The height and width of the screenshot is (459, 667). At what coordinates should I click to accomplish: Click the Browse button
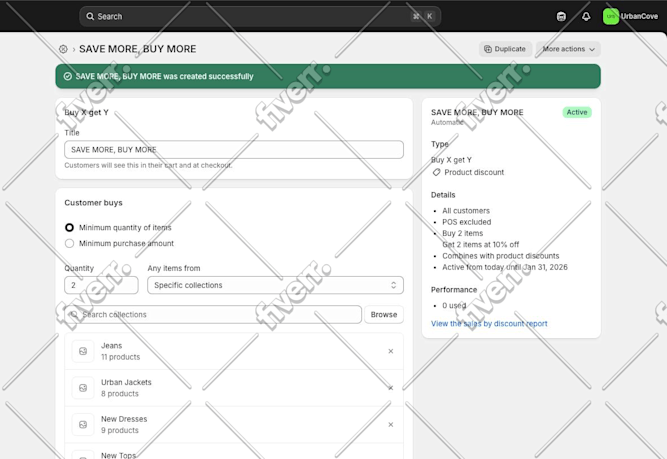pyautogui.click(x=384, y=314)
